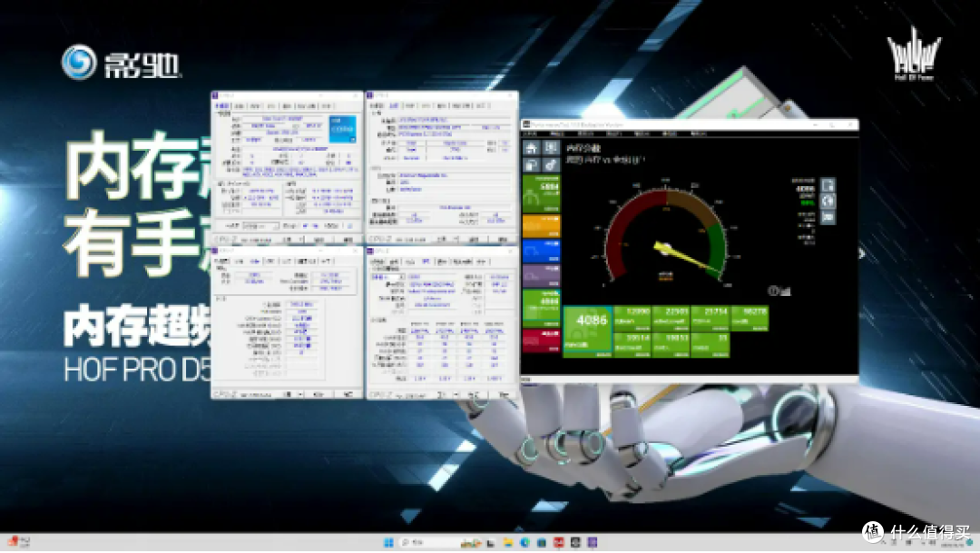Click the 59853 memory threaded result tile
The width and height of the screenshot is (980, 553).
[x=671, y=345]
